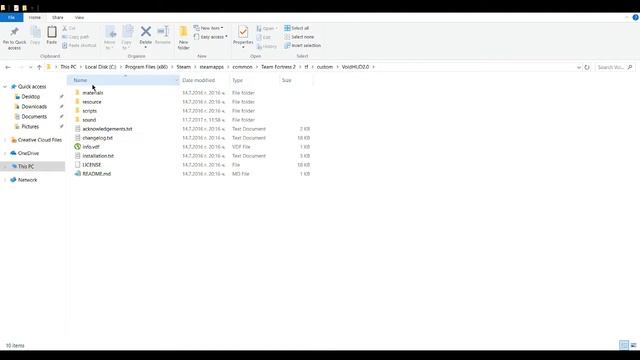Select the materials folder

(x=93, y=93)
